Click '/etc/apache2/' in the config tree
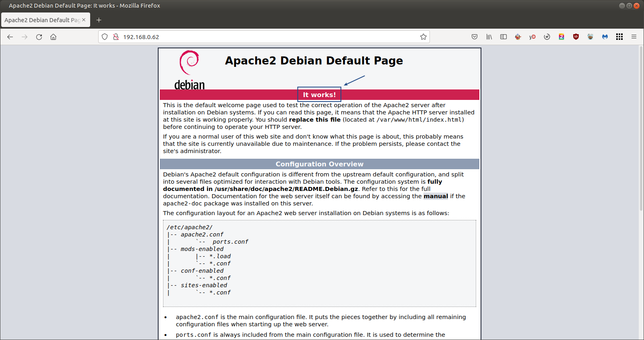 pos(190,227)
